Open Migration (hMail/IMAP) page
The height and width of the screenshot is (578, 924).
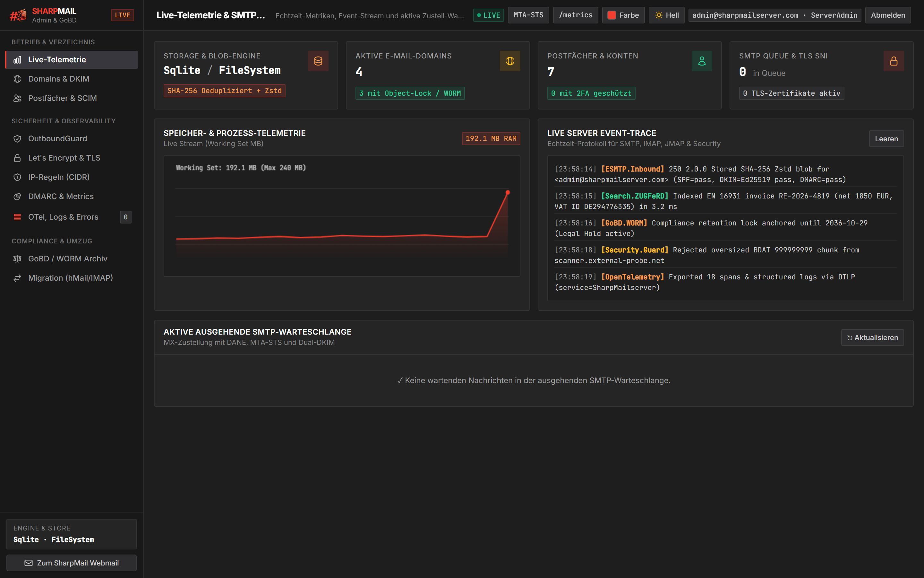[x=72, y=278]
